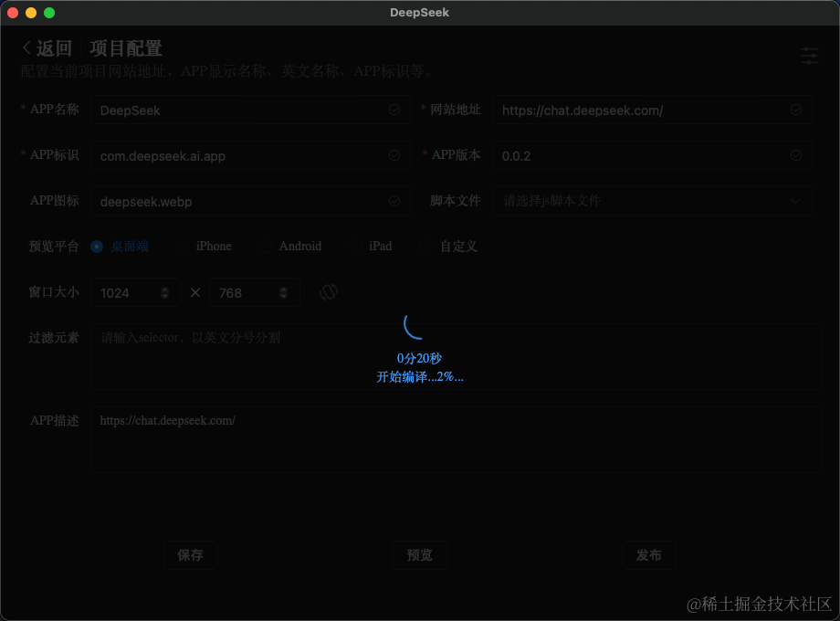
Task: Open the settings sliders icon at top right
Action: (810, 56)
